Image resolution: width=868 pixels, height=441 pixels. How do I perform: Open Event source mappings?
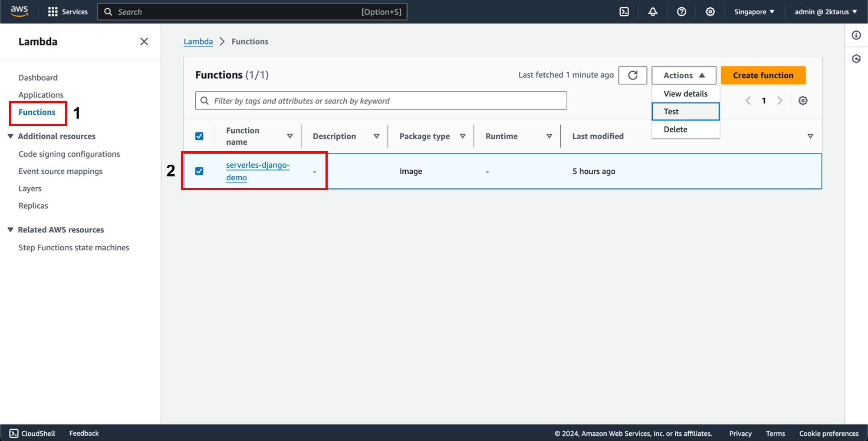[x=60, y=171]
